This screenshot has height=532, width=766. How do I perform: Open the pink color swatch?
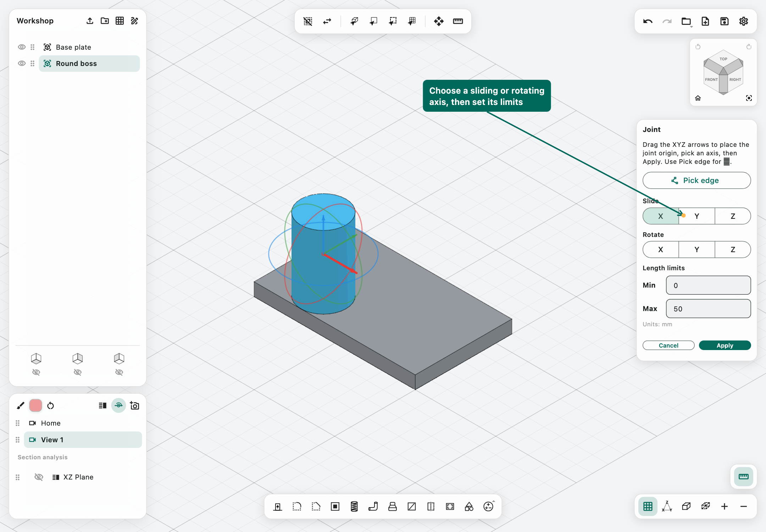[x=35, y=405]
